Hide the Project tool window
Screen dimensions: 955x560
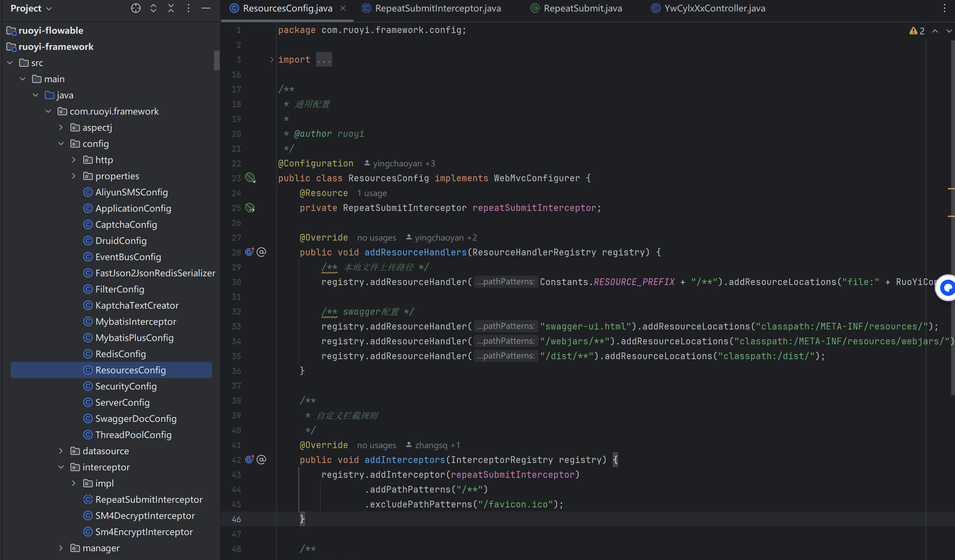click(206, 8)
